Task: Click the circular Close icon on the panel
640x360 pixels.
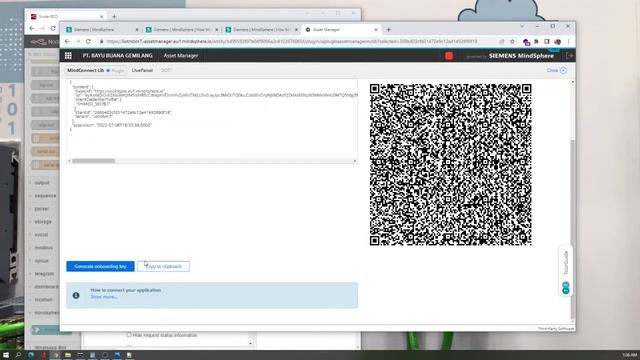Action: coord(563,70)
